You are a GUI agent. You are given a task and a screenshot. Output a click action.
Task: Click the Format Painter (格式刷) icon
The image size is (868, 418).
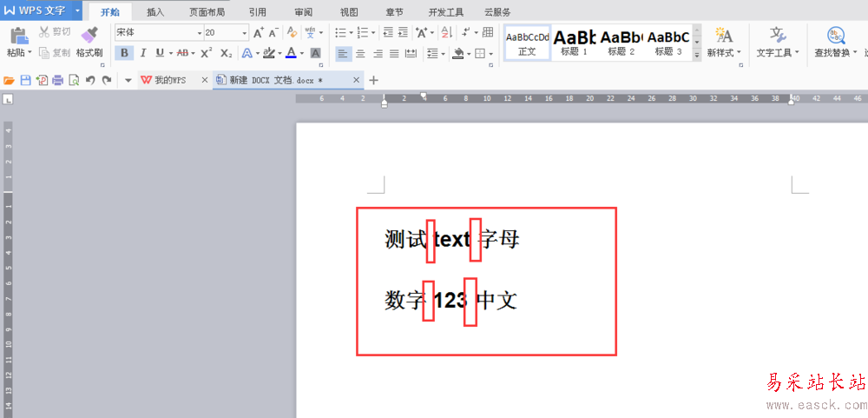click(89, 35)
